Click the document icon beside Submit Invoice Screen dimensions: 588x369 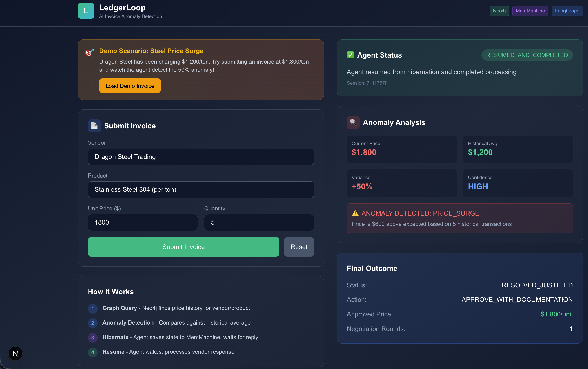(94, 126)
